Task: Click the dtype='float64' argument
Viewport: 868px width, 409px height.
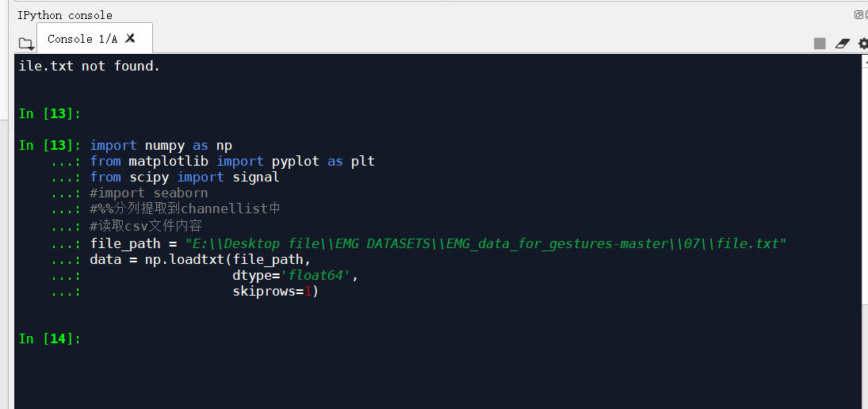Action: [x=296, y=275]
